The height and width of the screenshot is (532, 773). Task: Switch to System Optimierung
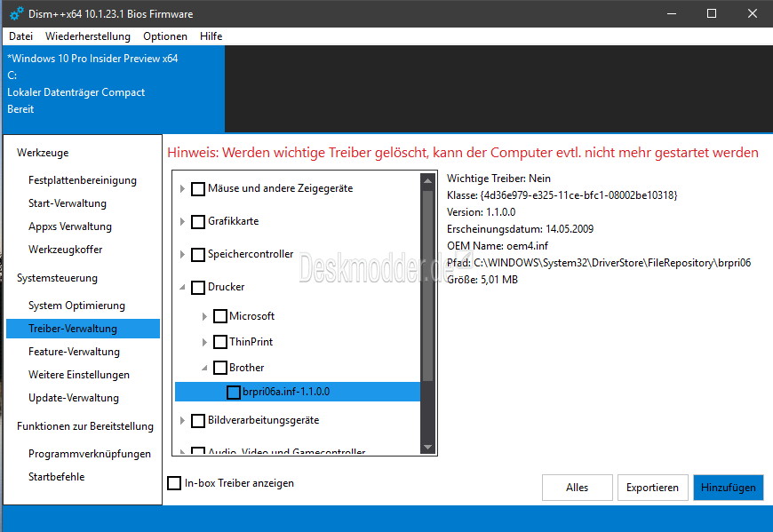[77, 306]
